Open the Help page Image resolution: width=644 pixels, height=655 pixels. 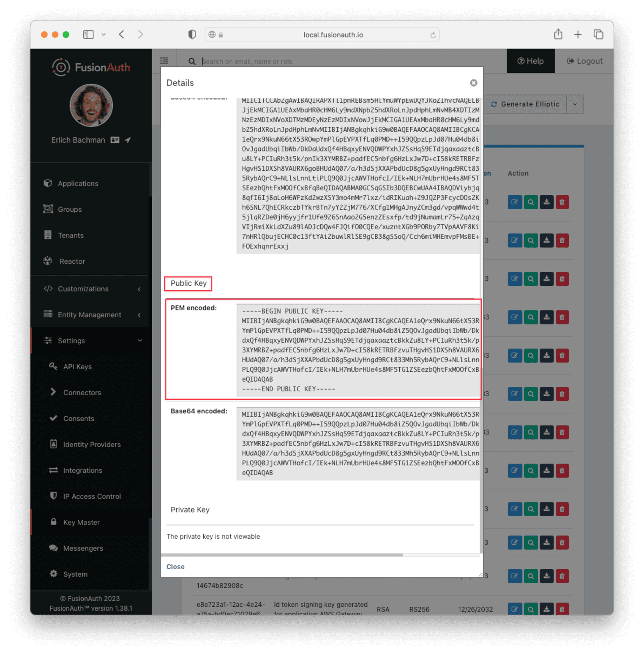point(530,61)
